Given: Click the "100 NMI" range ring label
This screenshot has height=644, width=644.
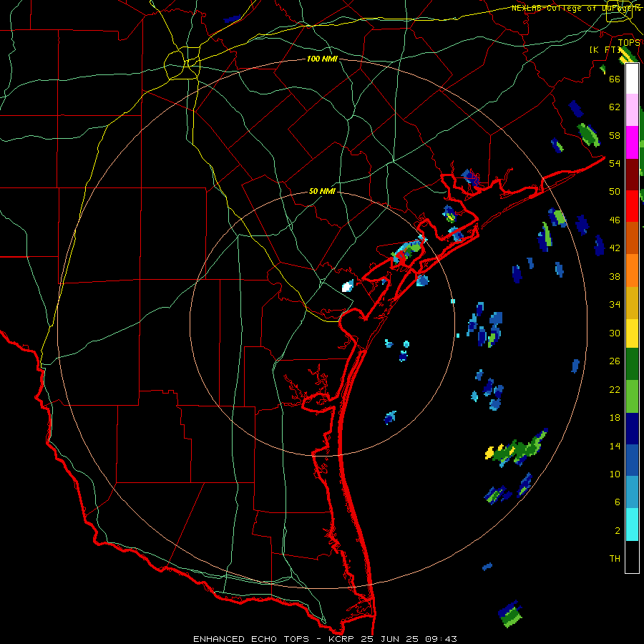Looking at the screenshot, I should point(322,59).
